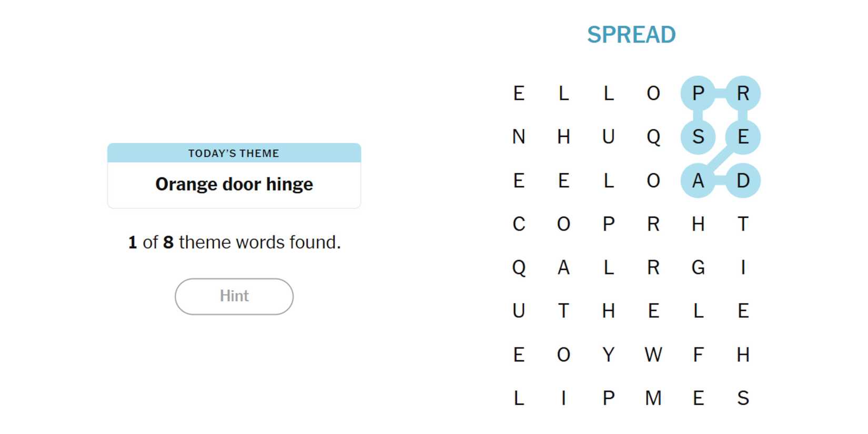
Task: Select the letter W in the grid
Action: pyautogui.click(x=653, y=355)
